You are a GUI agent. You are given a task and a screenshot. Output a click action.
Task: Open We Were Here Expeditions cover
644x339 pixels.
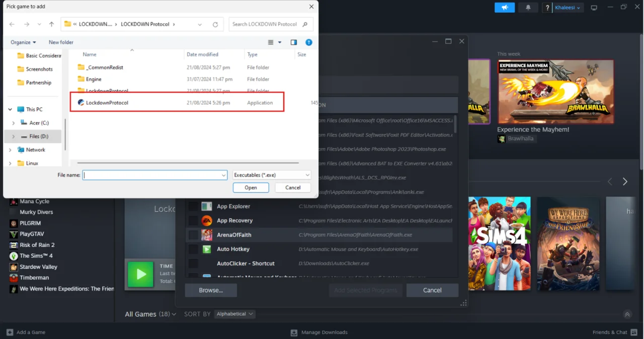pyautogui.click(x=568, y=243)
